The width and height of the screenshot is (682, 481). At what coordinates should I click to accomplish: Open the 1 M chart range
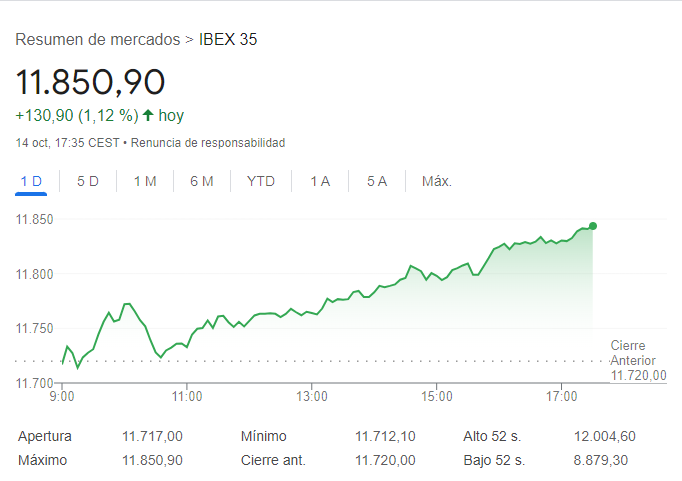coord(145,181)
